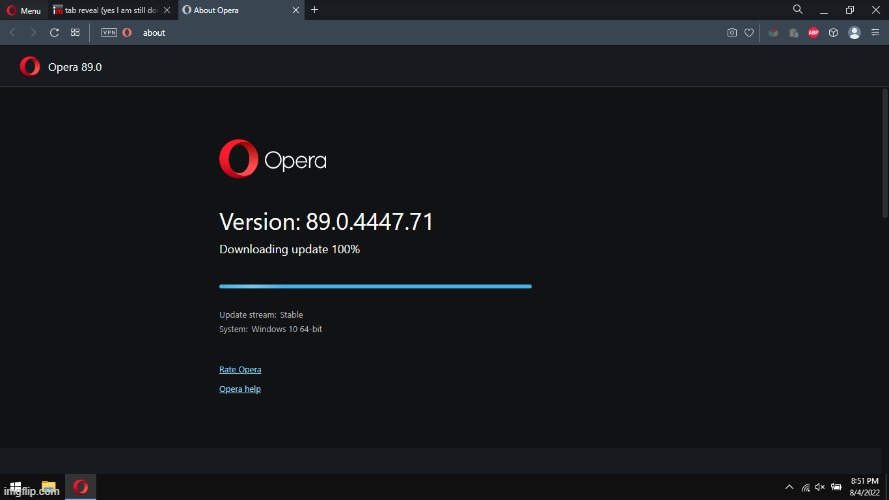Viewport: 889px width, 500px height.
Task: Click the version text 89.0.4447.71
Action: click(369, 222)
